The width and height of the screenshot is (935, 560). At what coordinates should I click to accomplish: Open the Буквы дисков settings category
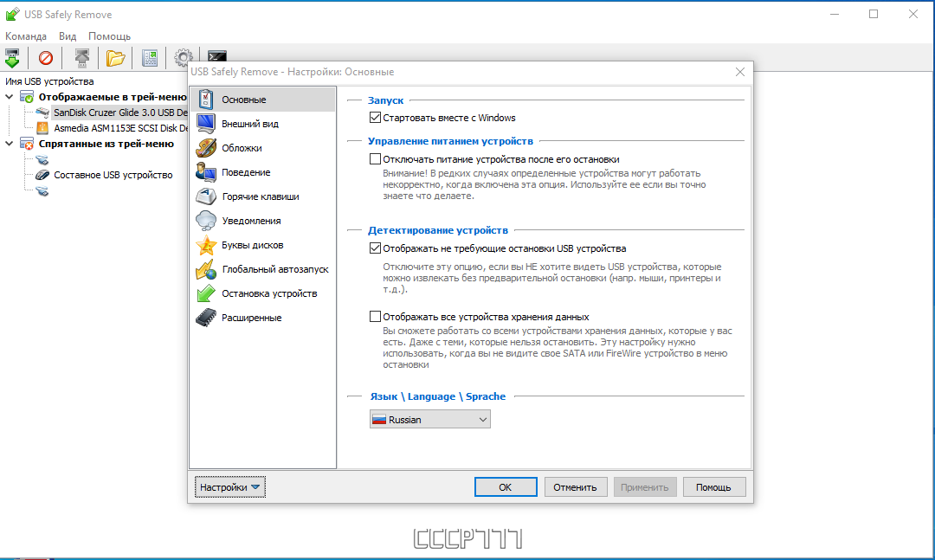(262, 245)
